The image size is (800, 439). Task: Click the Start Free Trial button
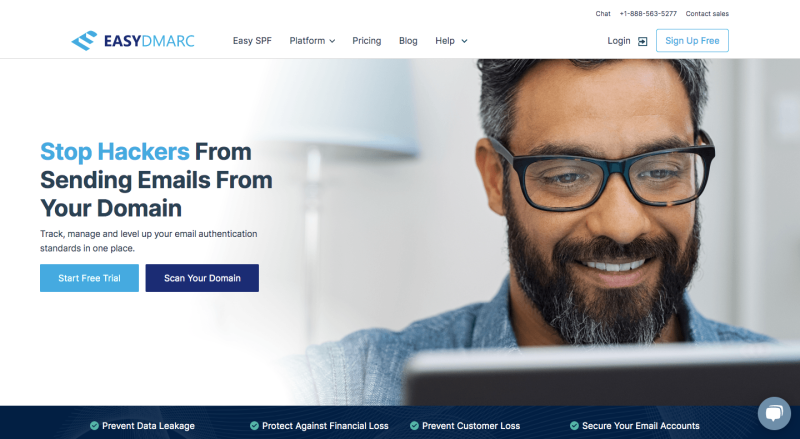click(89, 278)
